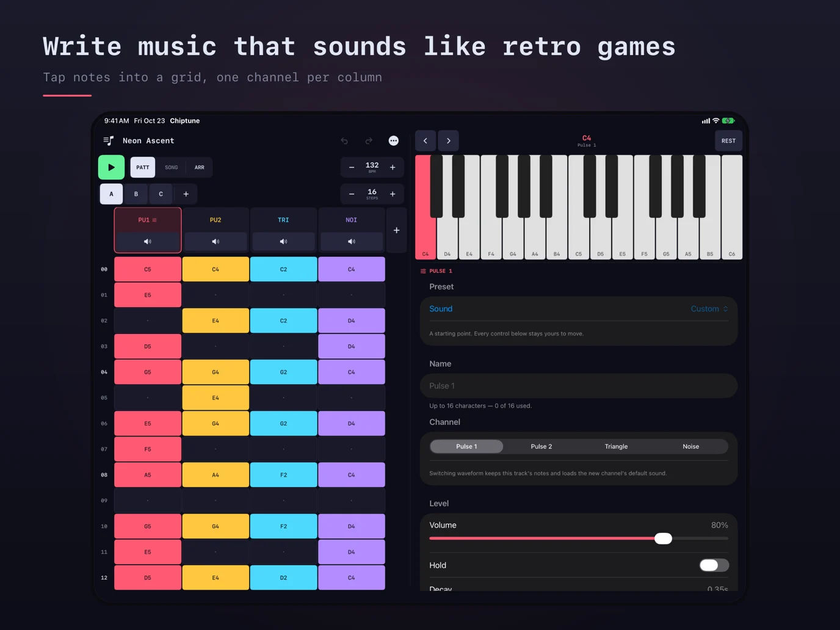Increase the step count
840x630 pixels.
(393, 194)
